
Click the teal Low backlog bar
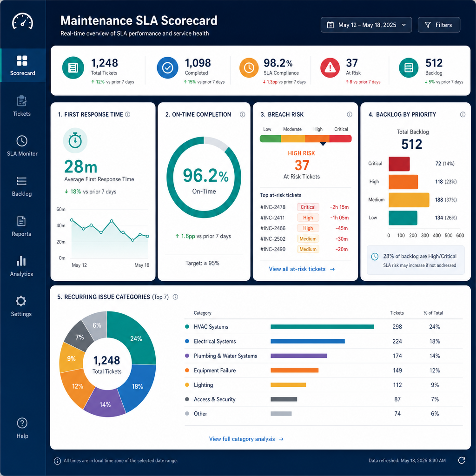(x=403, y=218)
